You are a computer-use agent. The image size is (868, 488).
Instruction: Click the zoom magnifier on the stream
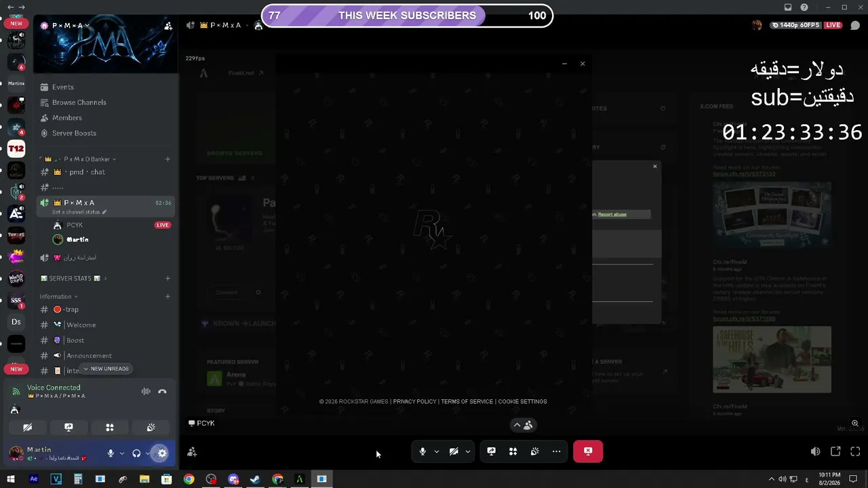[855, 424]
